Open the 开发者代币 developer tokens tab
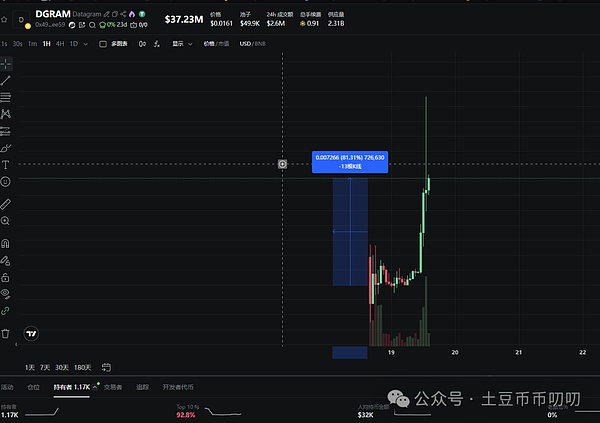 point(178,386)
